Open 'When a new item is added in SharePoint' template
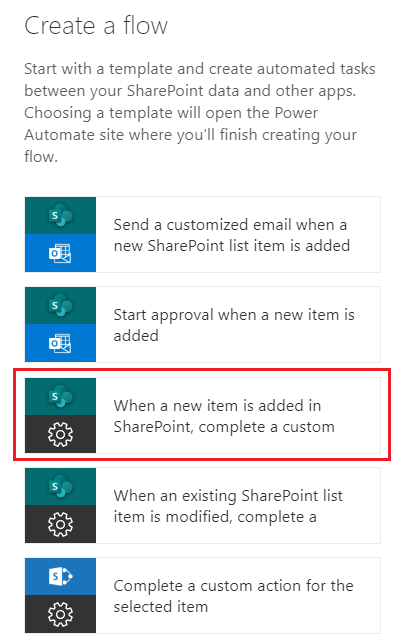Image resolution: width=402 pixels, height=641 pixels. (202, 415)
